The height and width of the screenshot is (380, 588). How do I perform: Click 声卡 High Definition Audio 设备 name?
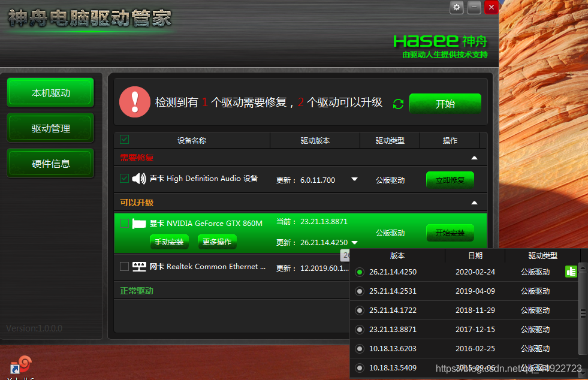(204, 179)
